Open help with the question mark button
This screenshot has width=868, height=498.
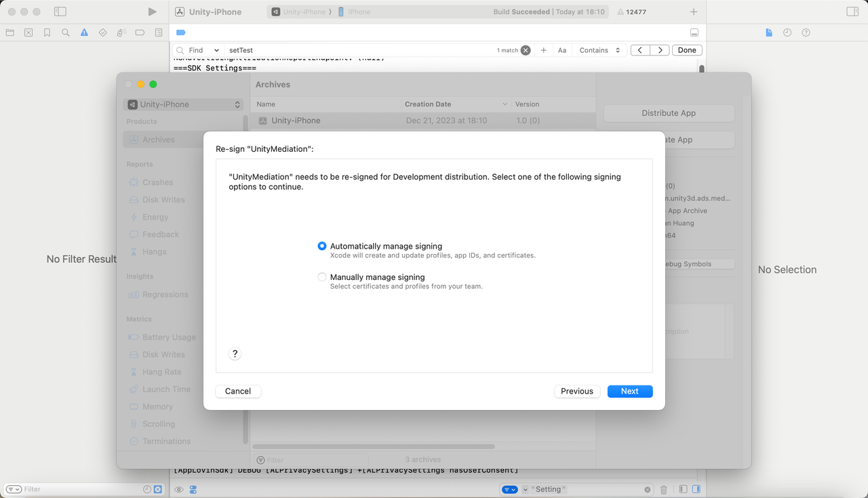coord(235,354)
